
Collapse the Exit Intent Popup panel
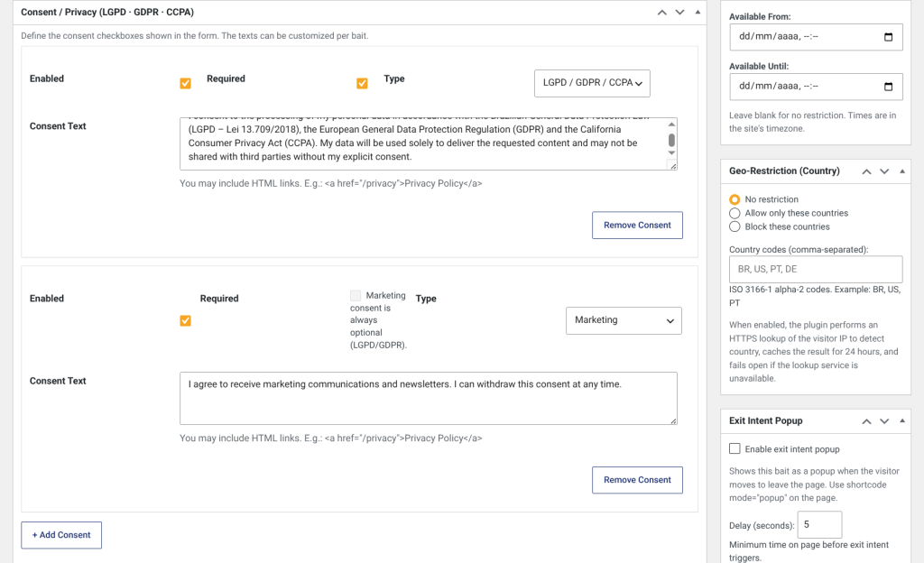point(902,421)
